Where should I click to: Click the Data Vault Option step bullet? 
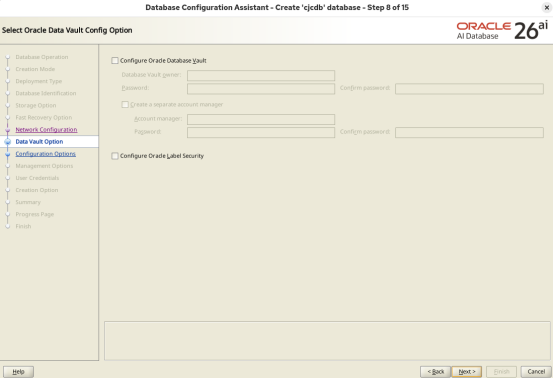click(x=8, y=142)
